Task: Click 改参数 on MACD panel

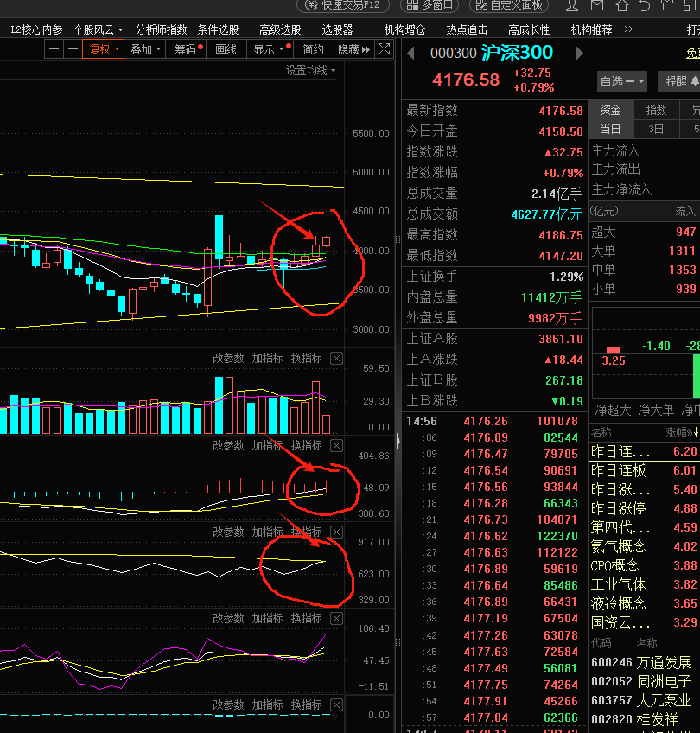Action: [x=228, y=445]
